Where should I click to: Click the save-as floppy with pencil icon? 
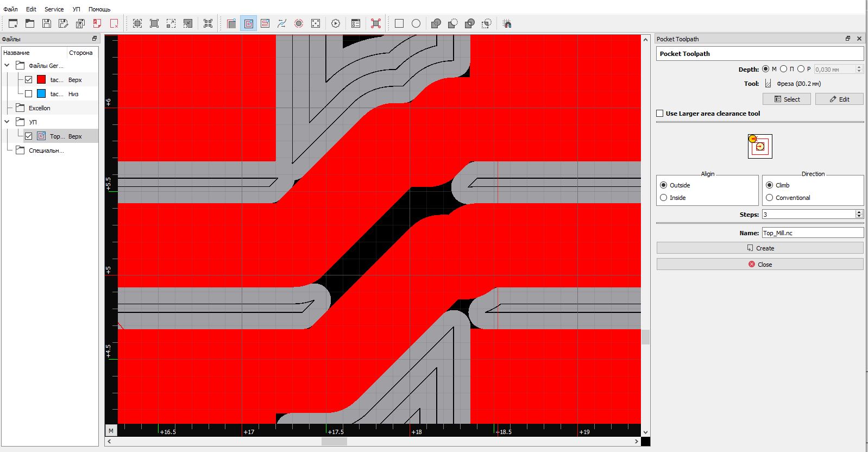[x=64, y=23]
